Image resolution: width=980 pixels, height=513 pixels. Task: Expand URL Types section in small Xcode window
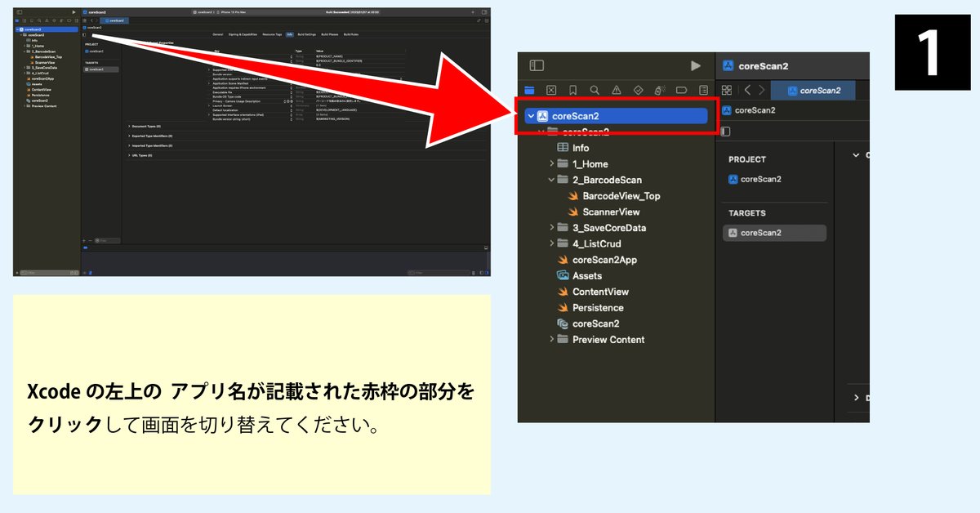pyautogui.click(x=129, y=154)
